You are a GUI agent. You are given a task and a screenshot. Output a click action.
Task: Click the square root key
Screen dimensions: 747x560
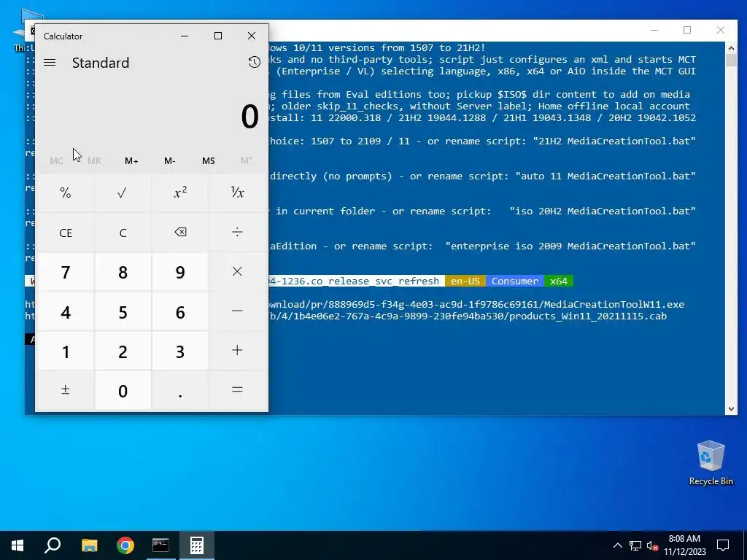click(x=123, y=192)
